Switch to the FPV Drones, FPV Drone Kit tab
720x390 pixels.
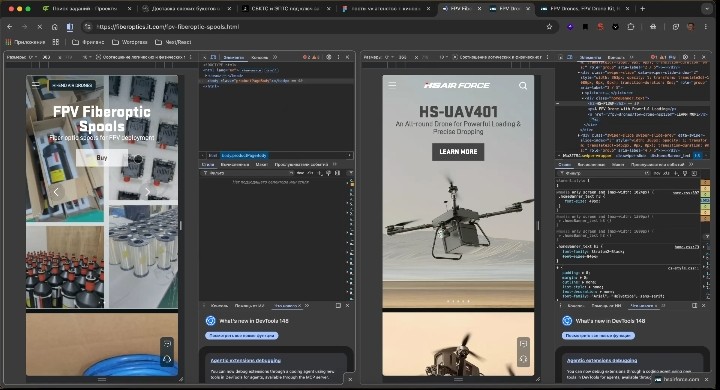pyautogui.click(x=584, y=9)
